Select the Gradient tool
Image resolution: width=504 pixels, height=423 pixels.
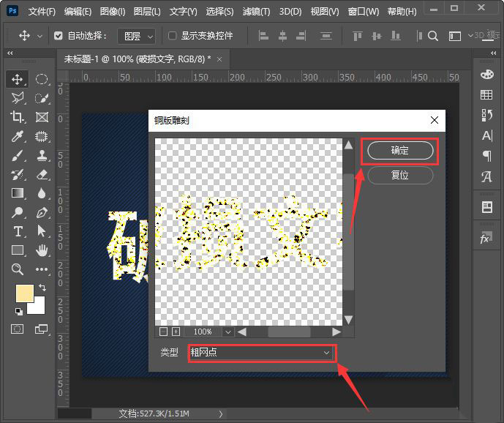click(17, 193)
